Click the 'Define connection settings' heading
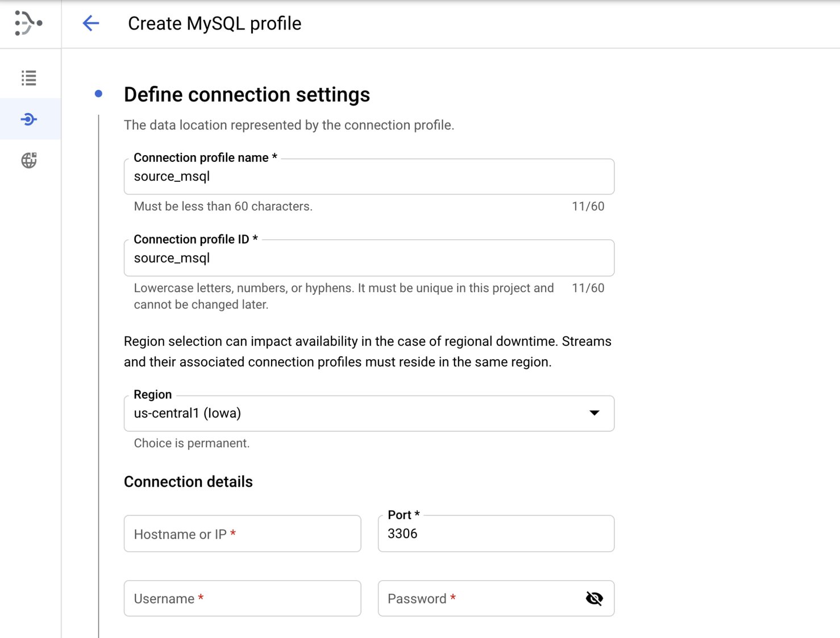 (247, 94)
